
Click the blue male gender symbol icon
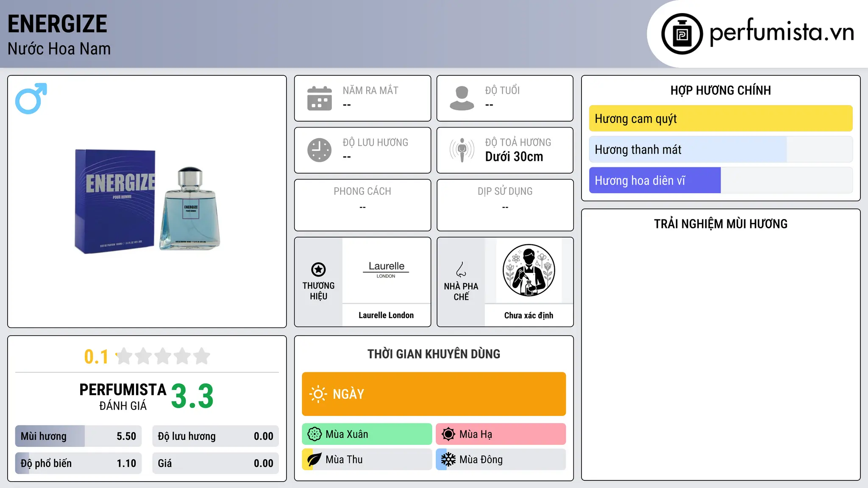pyautogui.click(x=31, y=98)
